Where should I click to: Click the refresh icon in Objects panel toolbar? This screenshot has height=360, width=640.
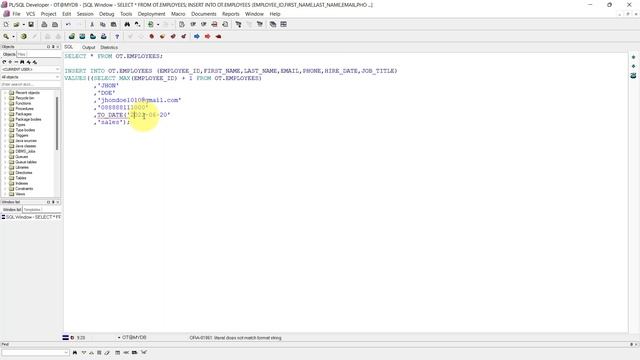[x=4, y=62]
